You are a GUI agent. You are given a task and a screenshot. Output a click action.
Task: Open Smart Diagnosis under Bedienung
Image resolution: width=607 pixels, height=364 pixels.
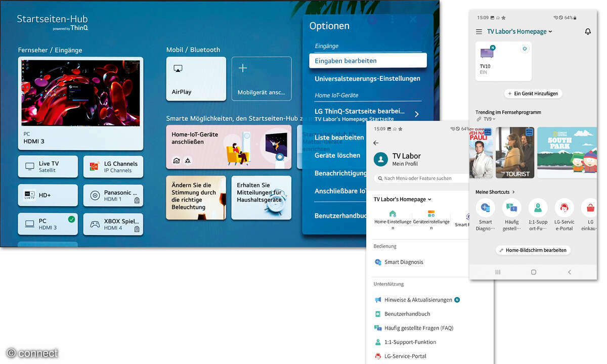tap(399, 262)
